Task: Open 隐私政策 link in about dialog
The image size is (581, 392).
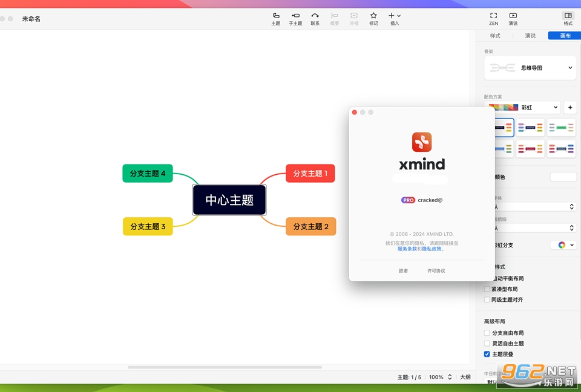Action: point(432,249)
